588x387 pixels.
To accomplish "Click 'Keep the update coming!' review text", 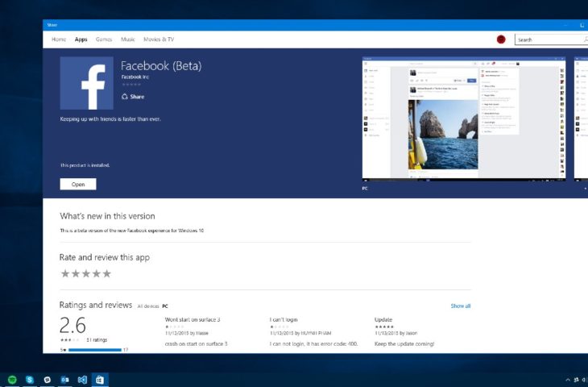I will 404,343.
